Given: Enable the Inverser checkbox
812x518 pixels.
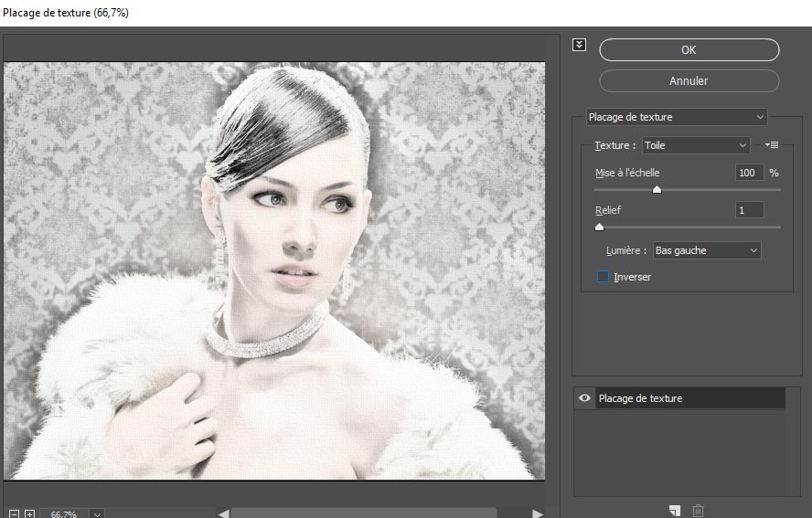Looking at the screenshot, I should (603, 277).
